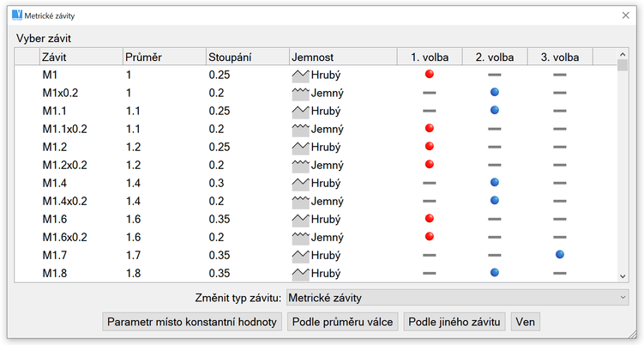The height and width of the screenshot is (345, 644).
Task: Click the 'Ven' button
Action: pos(525,323)
